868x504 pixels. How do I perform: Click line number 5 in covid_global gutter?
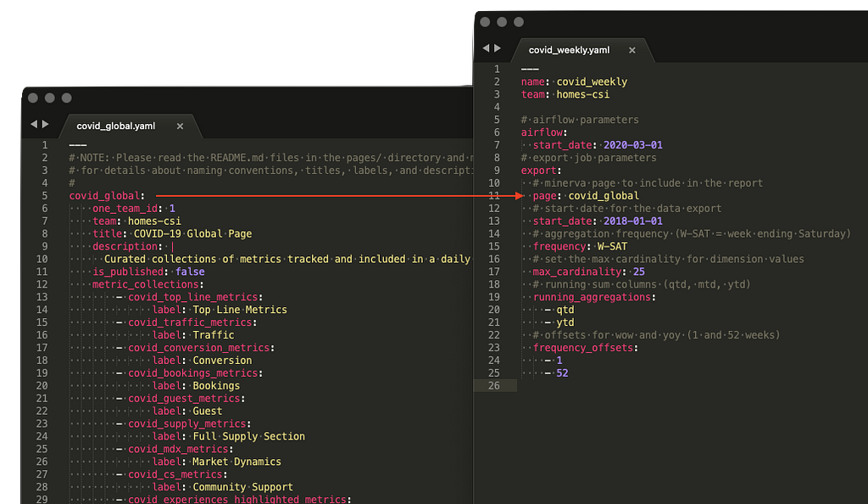pos(44,196)
